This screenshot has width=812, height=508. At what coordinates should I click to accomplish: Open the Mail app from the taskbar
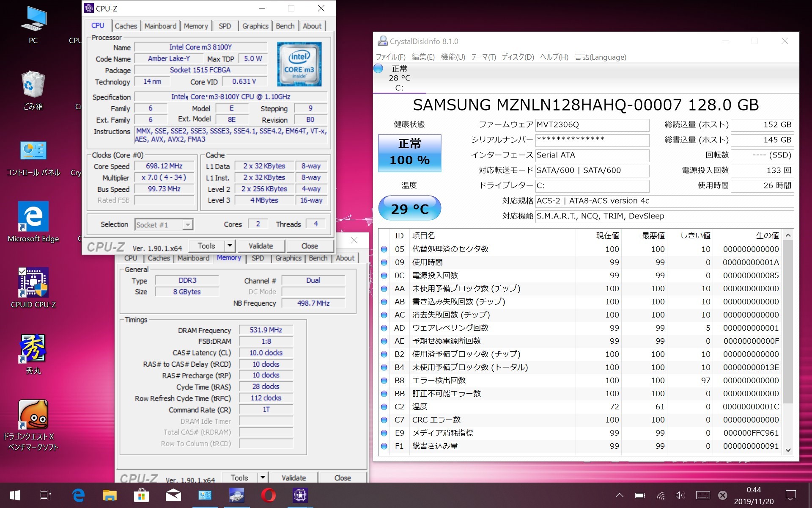pyautogui.click(x=173, y=495)
